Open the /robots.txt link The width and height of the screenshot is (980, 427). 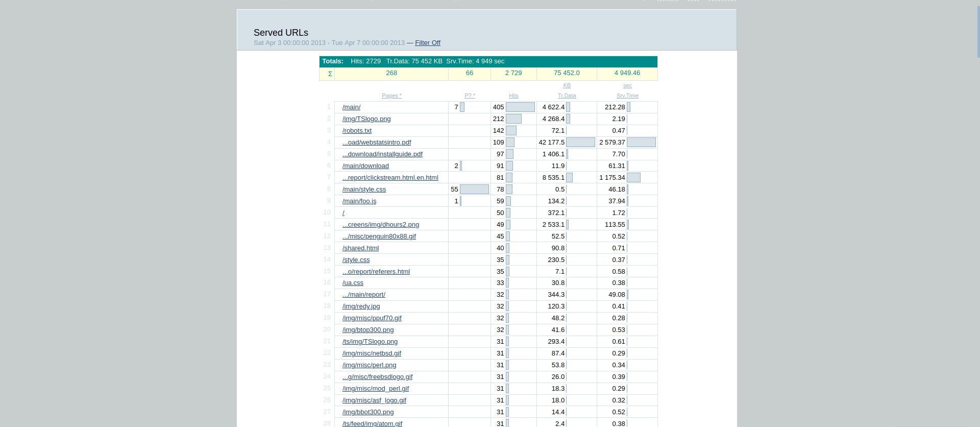pos(357,131)
